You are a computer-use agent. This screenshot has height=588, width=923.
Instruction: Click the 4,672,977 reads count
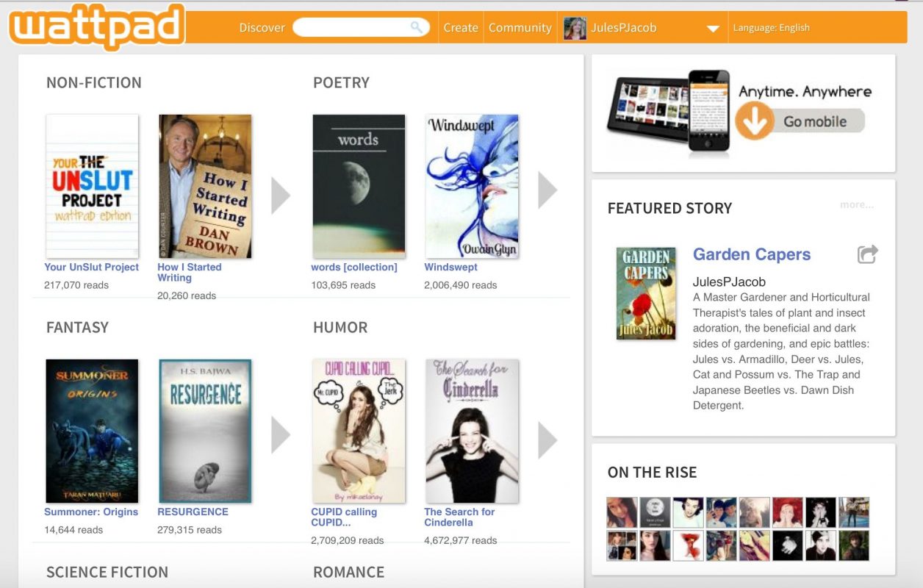click(461, 541)
